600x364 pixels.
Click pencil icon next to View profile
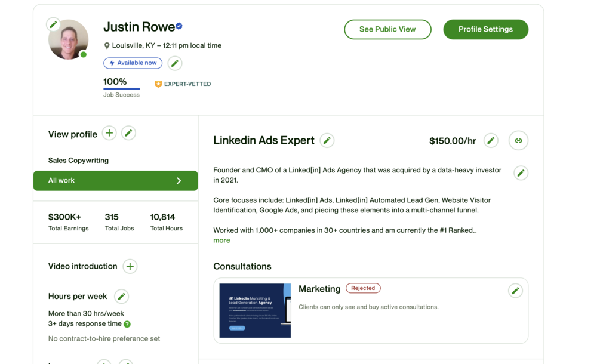(128, 133)
